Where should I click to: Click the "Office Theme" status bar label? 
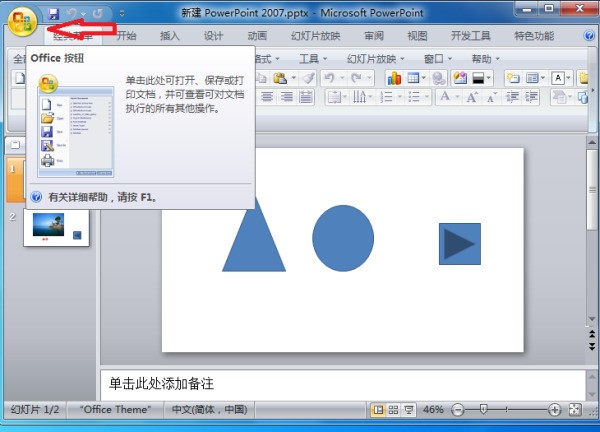point(116,410)
